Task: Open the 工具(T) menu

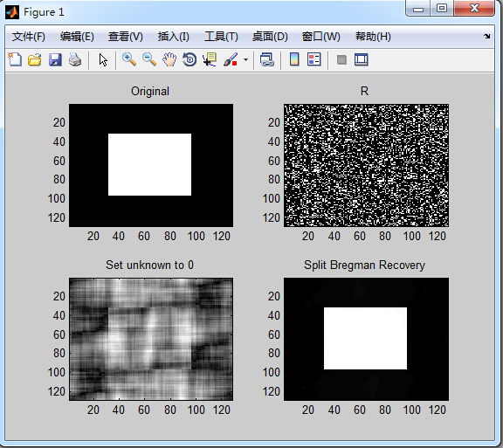Action: coord(221,37)
